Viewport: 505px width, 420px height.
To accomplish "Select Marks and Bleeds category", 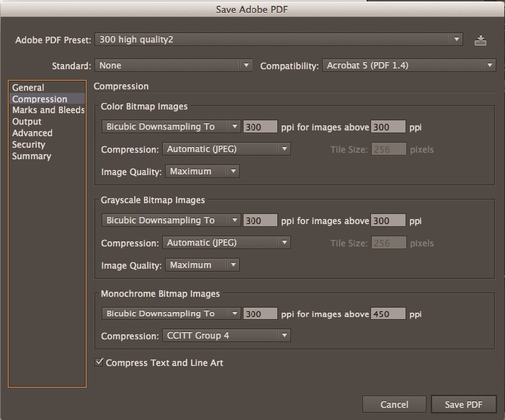I will click(x=48, y=110).
